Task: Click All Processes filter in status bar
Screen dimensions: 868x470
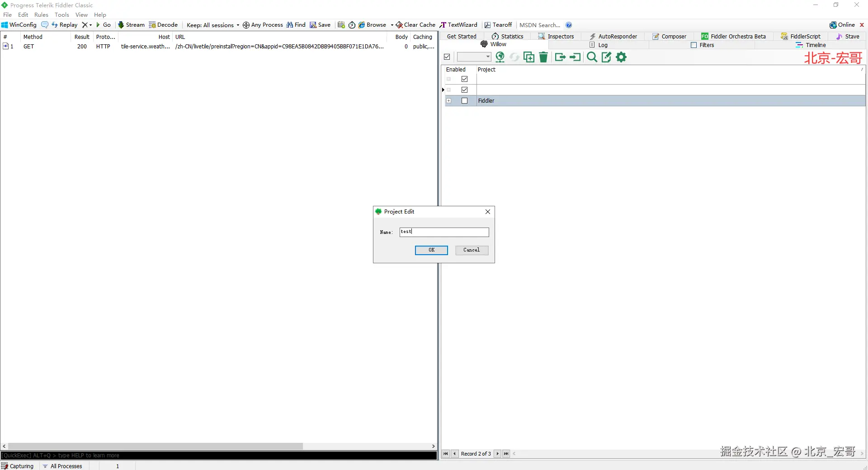Action: pos(63,466)
